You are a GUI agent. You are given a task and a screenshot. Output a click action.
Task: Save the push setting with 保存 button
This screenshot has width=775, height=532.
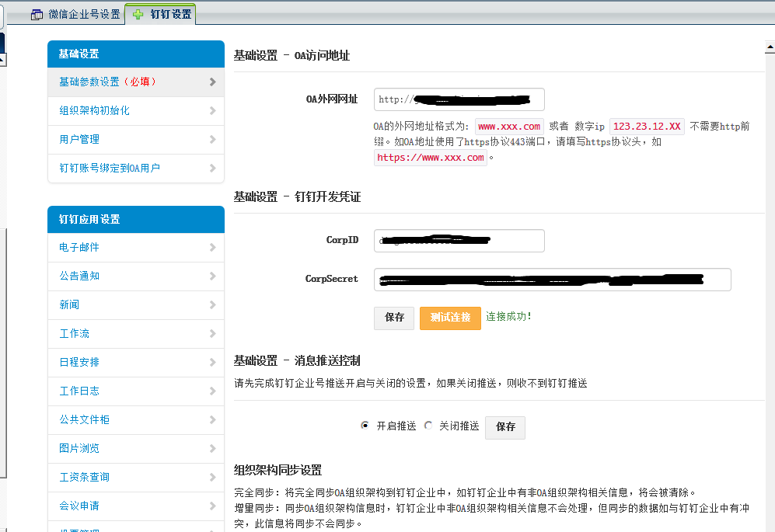505,427
